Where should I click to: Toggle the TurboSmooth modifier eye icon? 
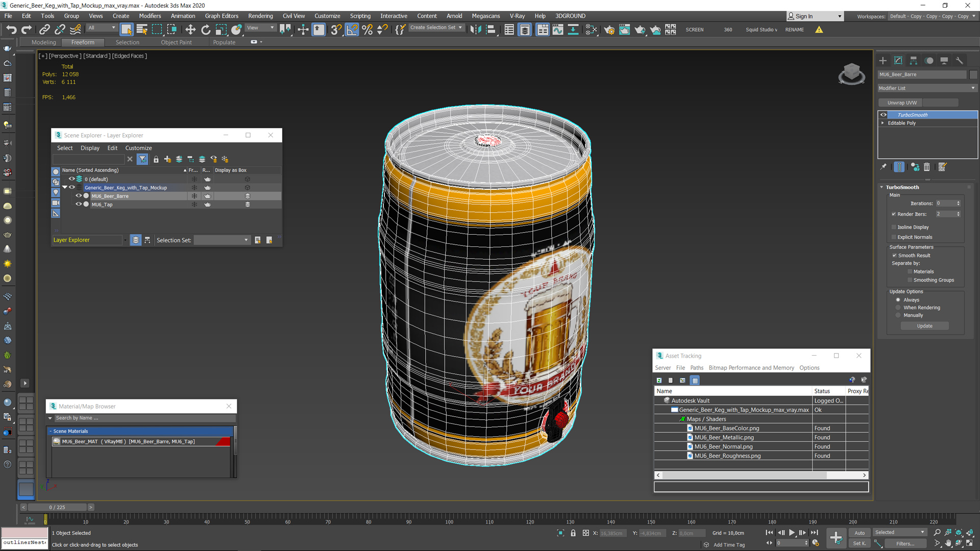[884, 115]
